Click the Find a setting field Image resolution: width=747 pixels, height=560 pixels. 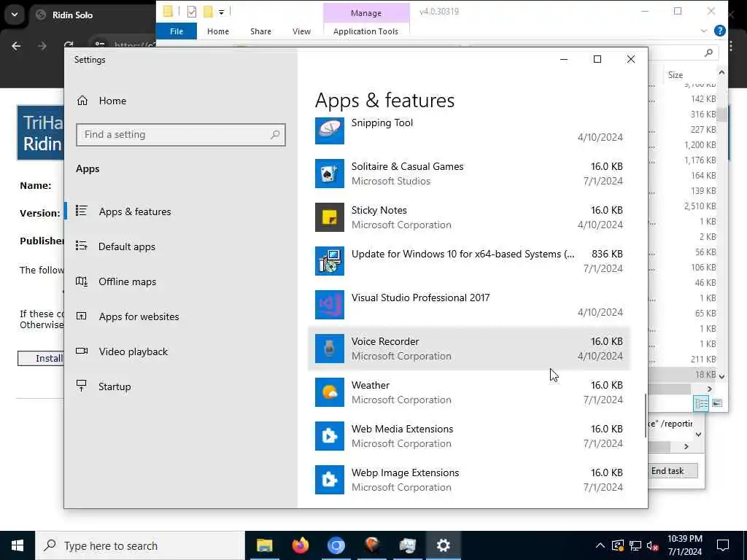point(181,135)
